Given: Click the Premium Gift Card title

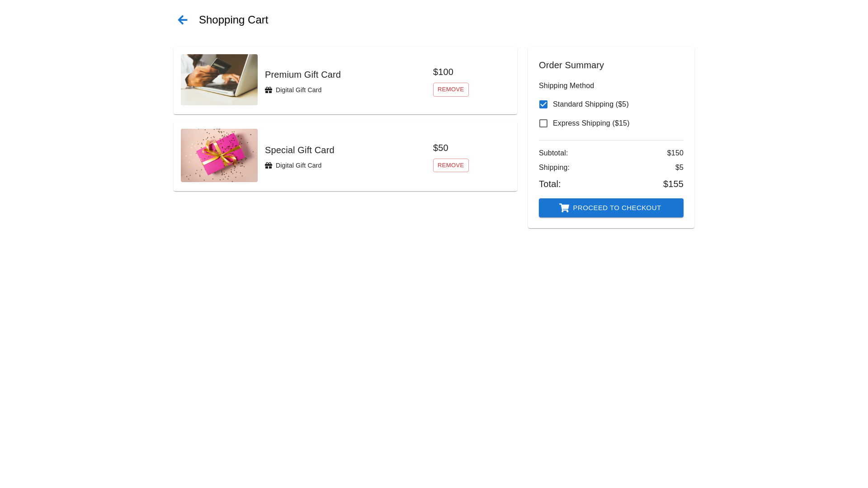Looking at the screenshot, I should tap(302, 75).
